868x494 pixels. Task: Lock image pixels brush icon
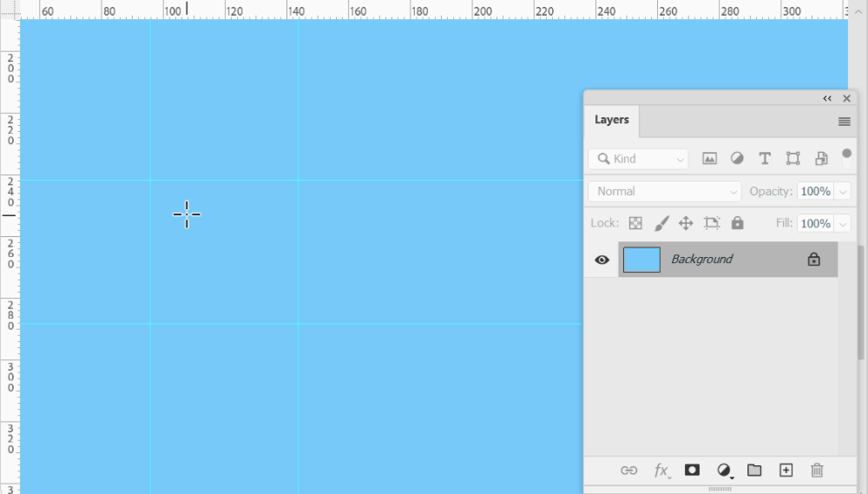[661, 223]
